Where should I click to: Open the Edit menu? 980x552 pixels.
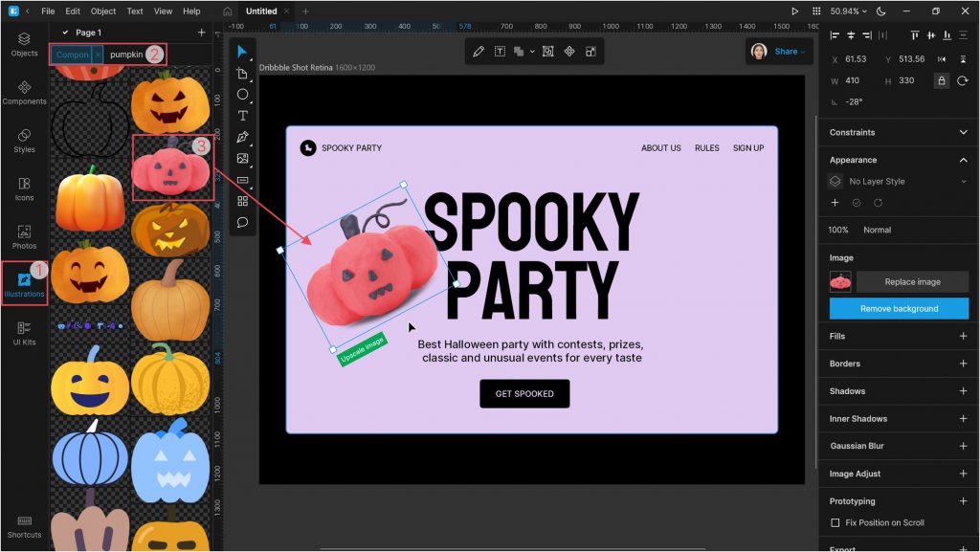pyautogui.click(x=73, y=11)
